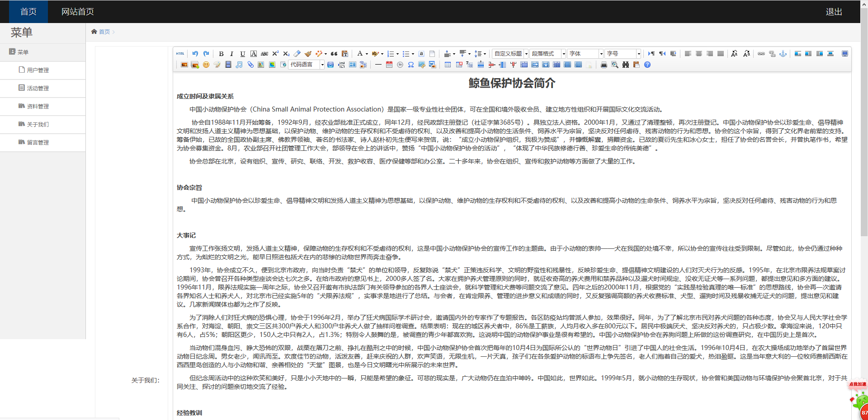
Task: Toggle italic formatting
Action: tap(231, 54)
